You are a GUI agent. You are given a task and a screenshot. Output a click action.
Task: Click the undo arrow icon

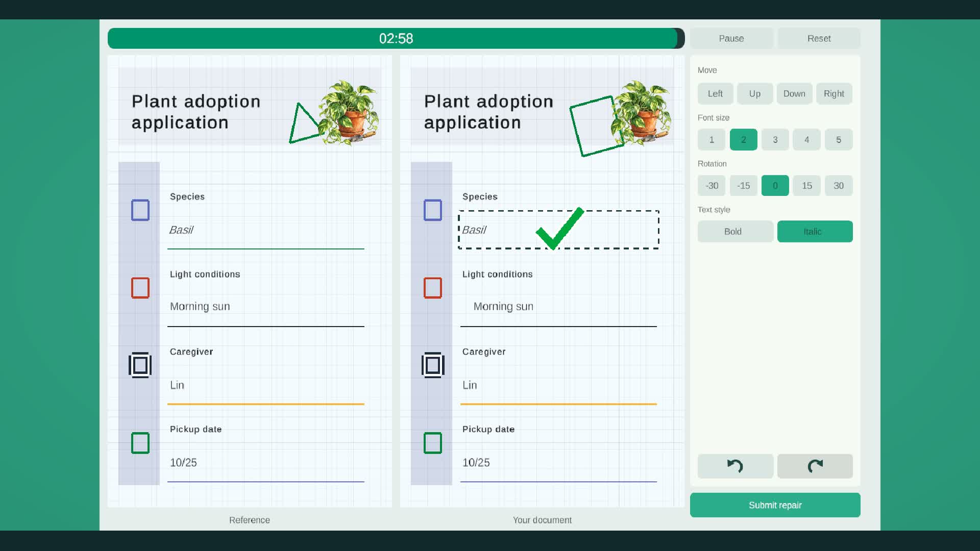[735, 466]
